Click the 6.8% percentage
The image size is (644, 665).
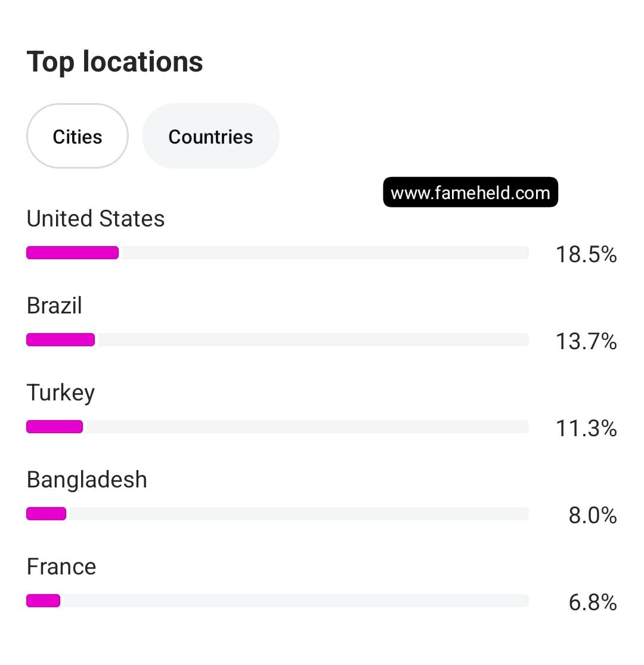[592, 602]
